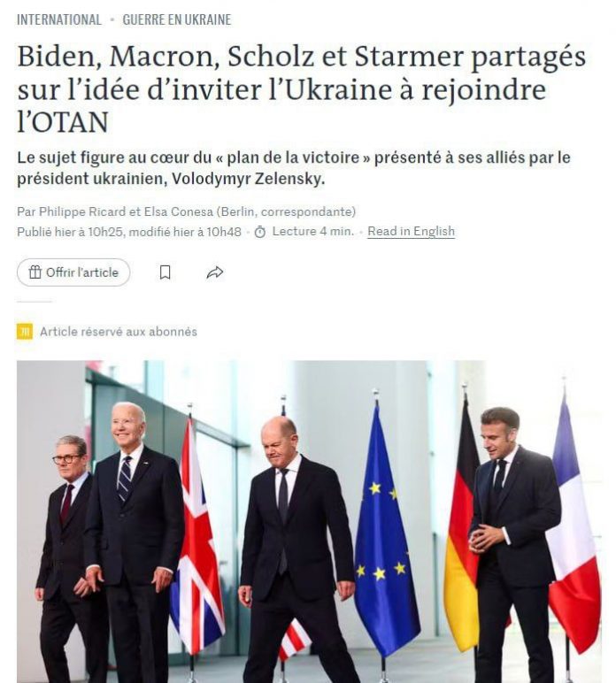Image resolution: width=616 pixels, height=683 pixels.
Task: Click the share arrow icon
Action: point(215,272)
